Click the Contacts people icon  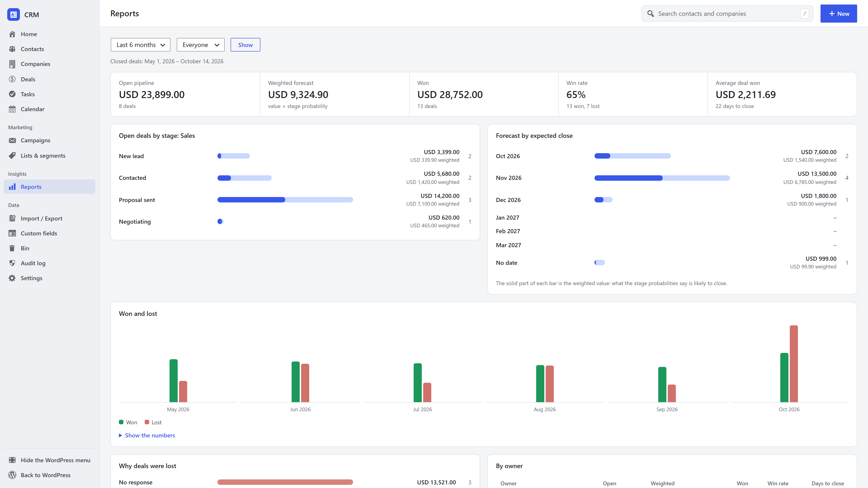tap(12, 49)
